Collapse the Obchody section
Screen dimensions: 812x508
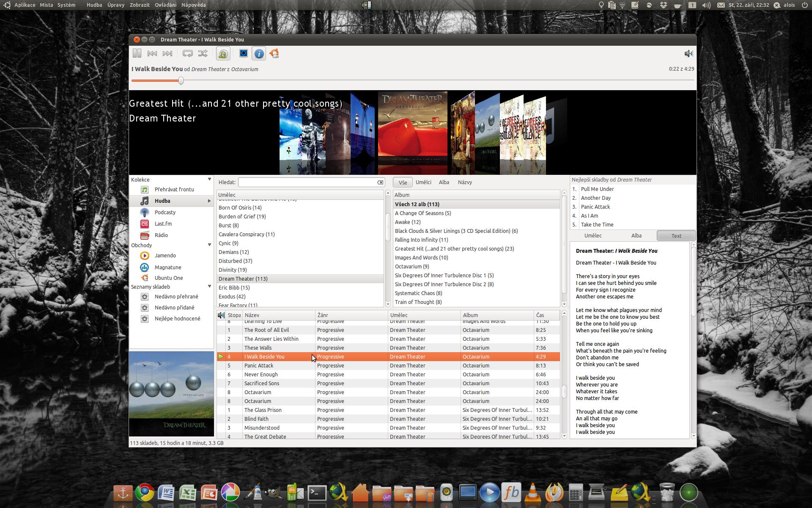pyautogui.click(x=209, y=245)
